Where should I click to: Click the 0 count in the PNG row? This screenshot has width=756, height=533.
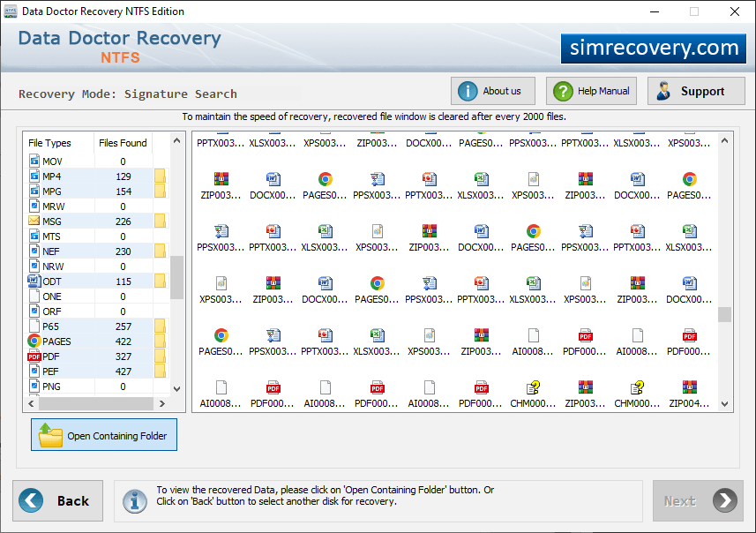coord(123,387)
